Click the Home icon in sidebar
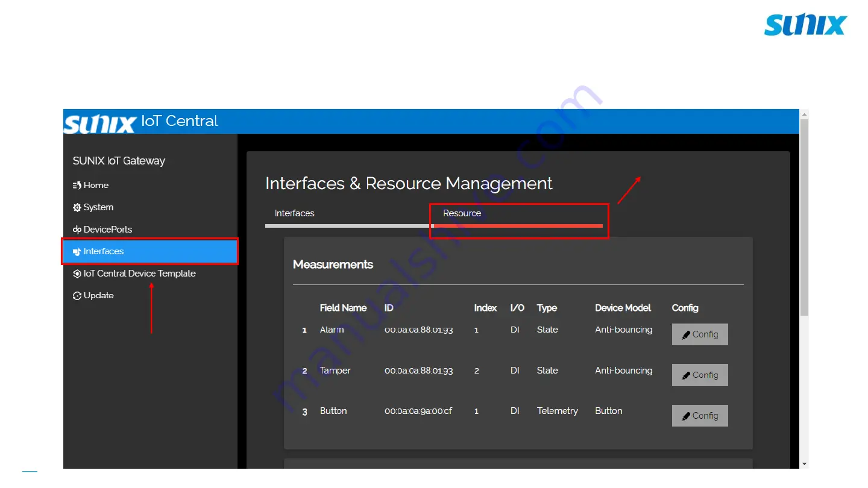 77,186
